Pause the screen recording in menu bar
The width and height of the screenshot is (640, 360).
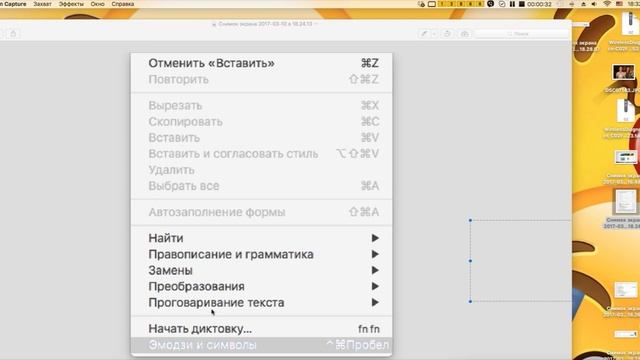(x=512, y=4)
